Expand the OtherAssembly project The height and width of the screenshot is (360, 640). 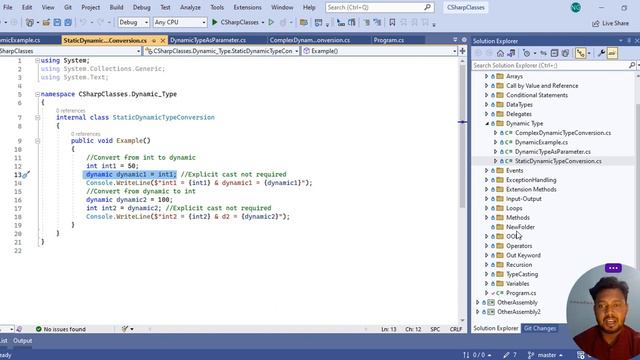pos(478,302)
